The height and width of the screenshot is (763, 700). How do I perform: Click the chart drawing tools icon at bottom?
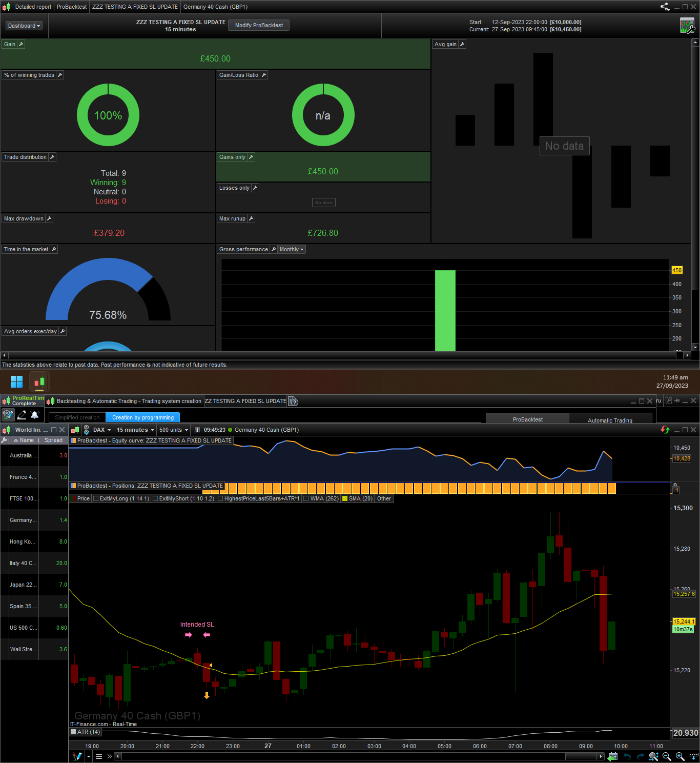[77, 756]
